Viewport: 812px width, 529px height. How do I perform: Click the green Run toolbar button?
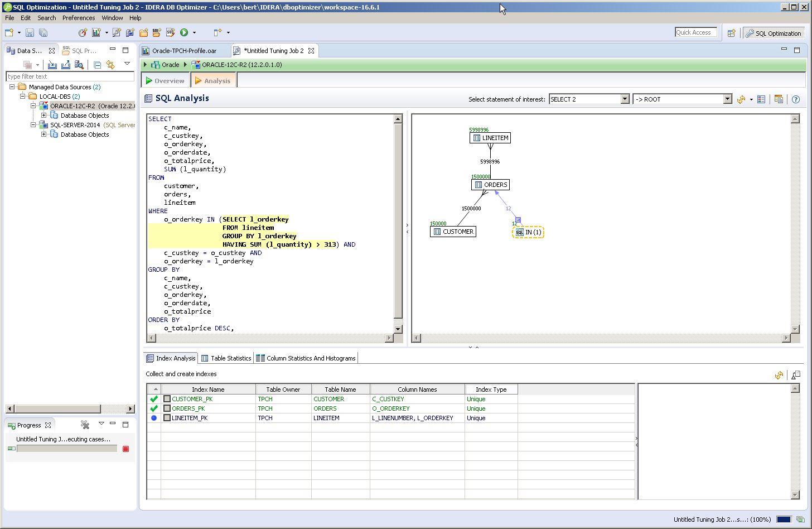(x=184, y=33)
